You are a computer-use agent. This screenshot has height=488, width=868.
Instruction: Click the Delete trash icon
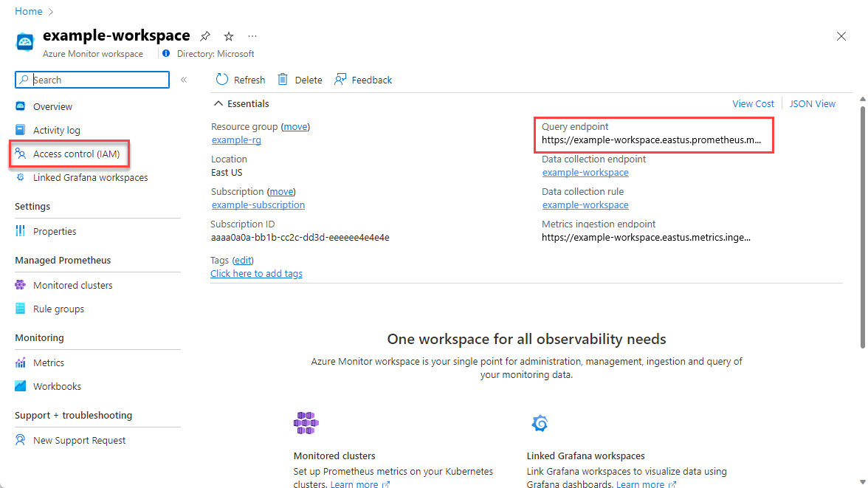coord(283,79)
